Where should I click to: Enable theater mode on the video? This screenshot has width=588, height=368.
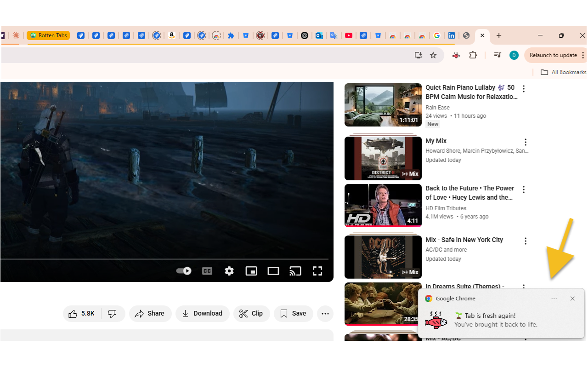pyautogui.click(x=273, y=271)
